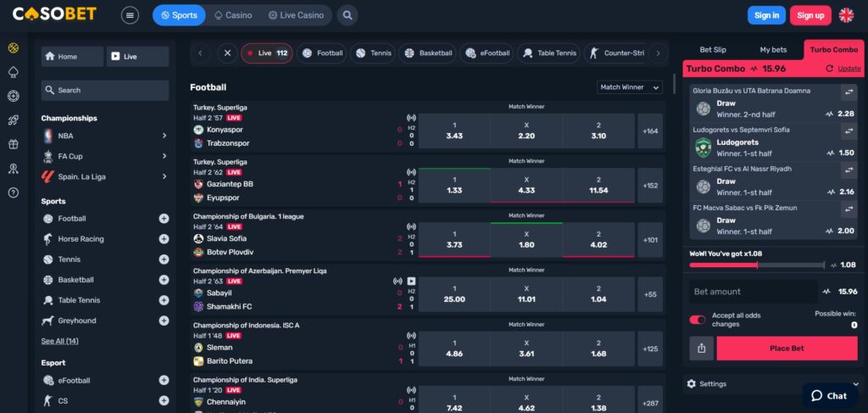Open the Match Winner dropdown
This screenshot has width=868, height=413.
coord(631,87)
